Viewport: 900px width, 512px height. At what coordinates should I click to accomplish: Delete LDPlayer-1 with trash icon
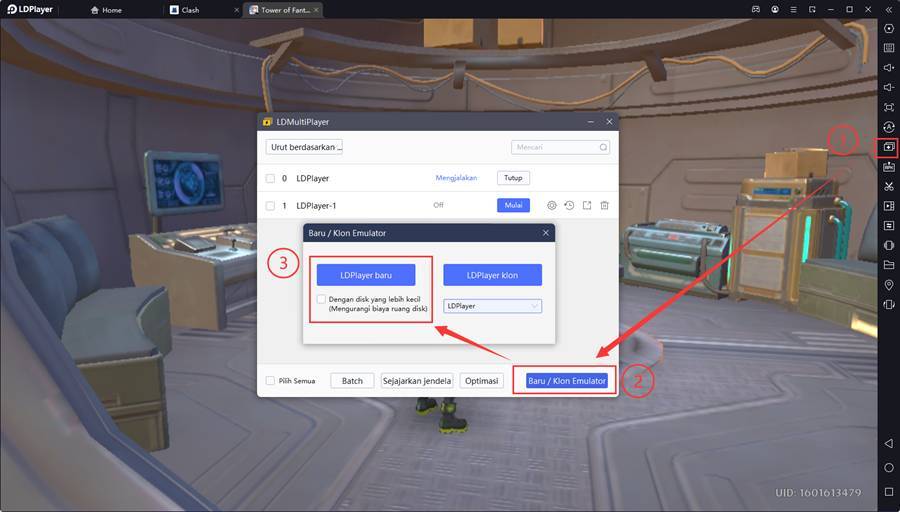[604, 205]
